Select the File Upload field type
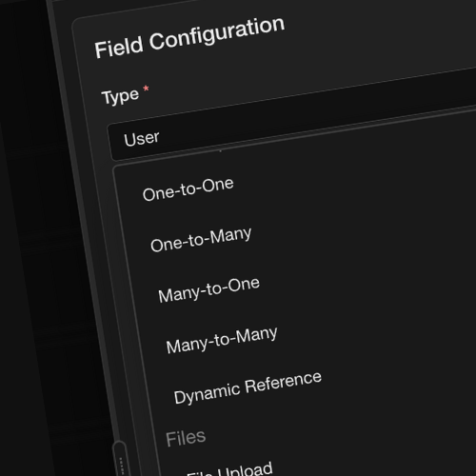Screen dimensions: 476x476 [x=229, y=469]
